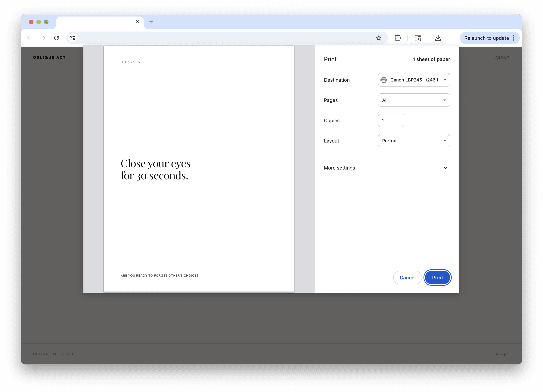Open the Destination printer dropdown

(414, 80)
